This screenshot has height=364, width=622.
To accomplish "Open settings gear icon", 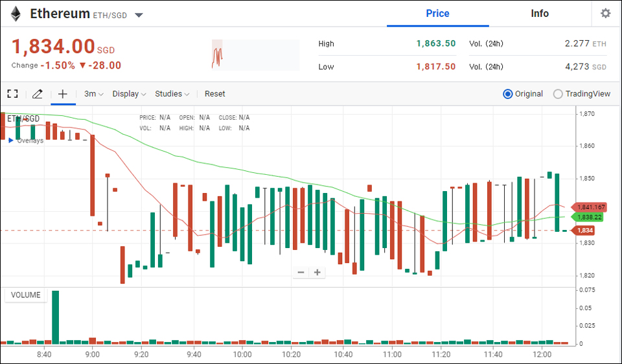I will pos(605,14).
